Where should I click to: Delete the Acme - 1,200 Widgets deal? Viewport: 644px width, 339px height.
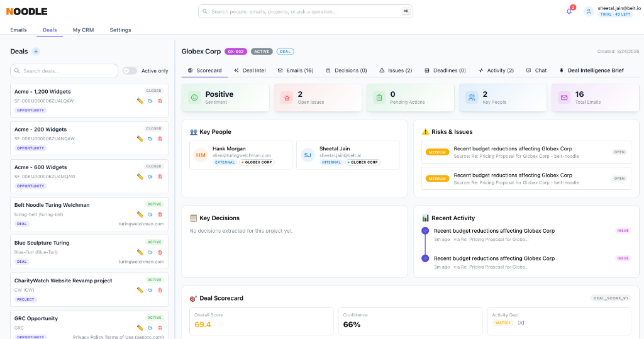click(160, 101)
